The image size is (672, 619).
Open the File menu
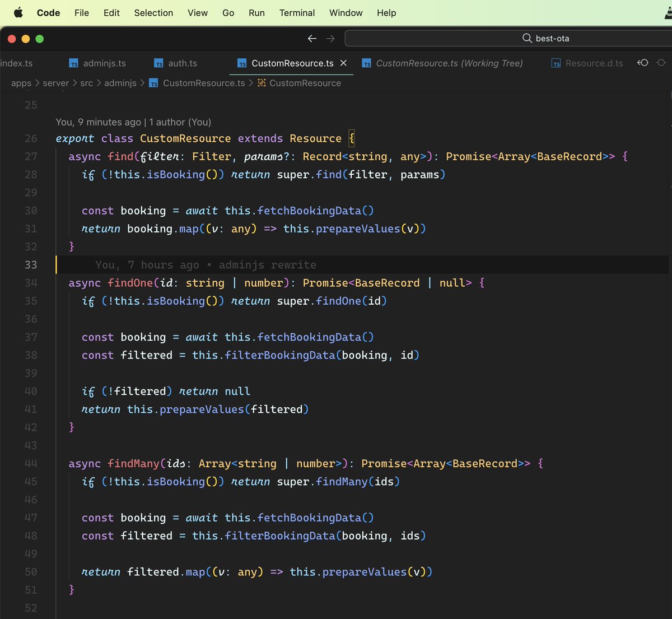[x=82, y=13]
